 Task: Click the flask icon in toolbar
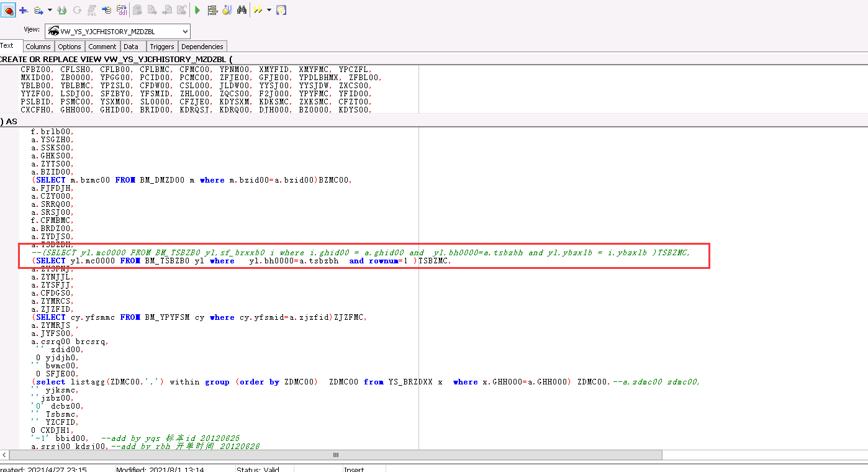click(227, 10)
